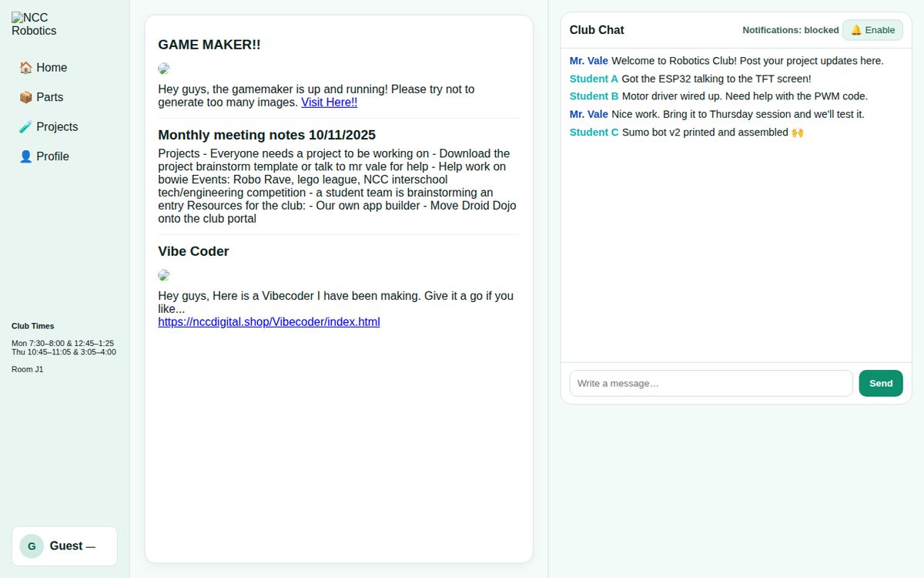This screenshot has width=924, height=578.
Task: Click the GAME MAKER!! post title
Action: [x=209, y=45]
